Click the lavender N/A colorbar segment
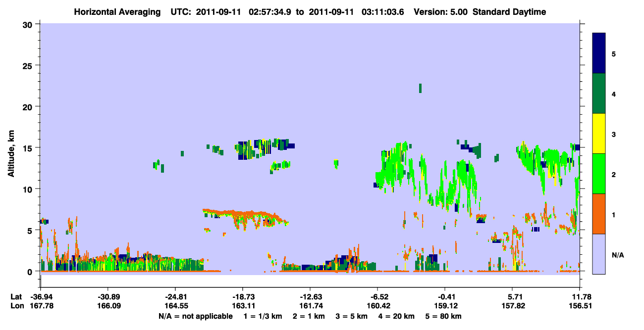 [x=599, y=254]
